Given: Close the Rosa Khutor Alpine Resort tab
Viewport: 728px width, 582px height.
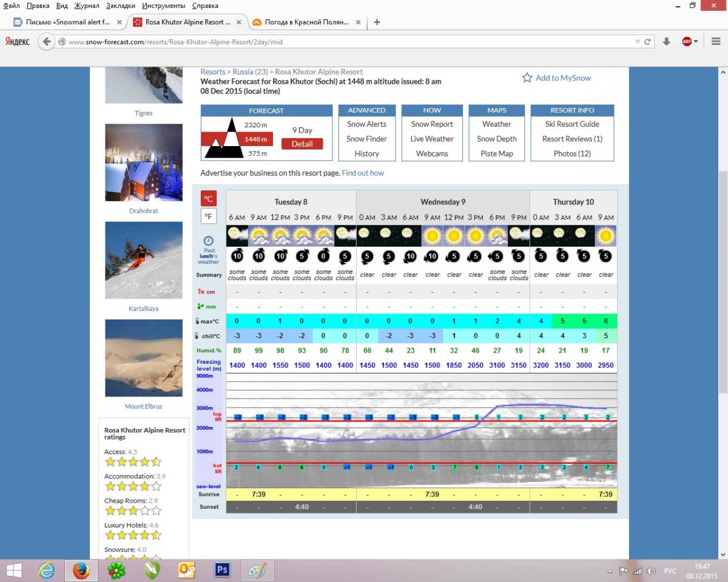Looking at the screenshot, I should pos(238,22).
